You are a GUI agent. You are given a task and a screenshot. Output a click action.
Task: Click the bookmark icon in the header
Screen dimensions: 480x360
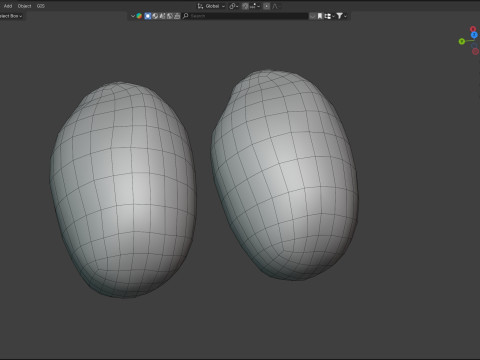[x=320, y=16]
